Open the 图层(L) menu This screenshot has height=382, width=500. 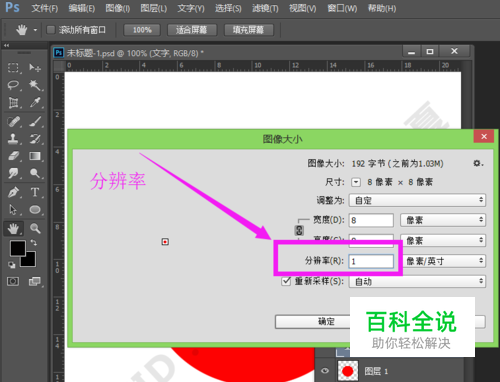154,8
